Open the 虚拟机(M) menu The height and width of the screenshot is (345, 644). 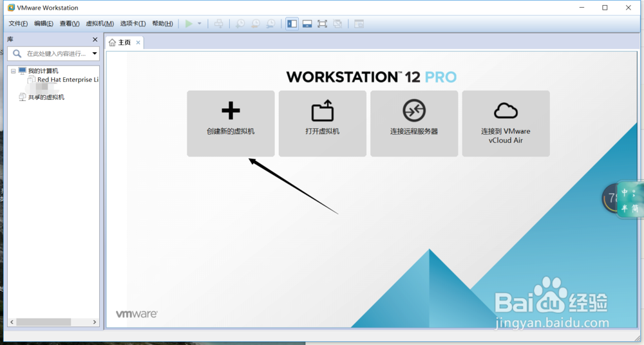click(x=100, y=24)
